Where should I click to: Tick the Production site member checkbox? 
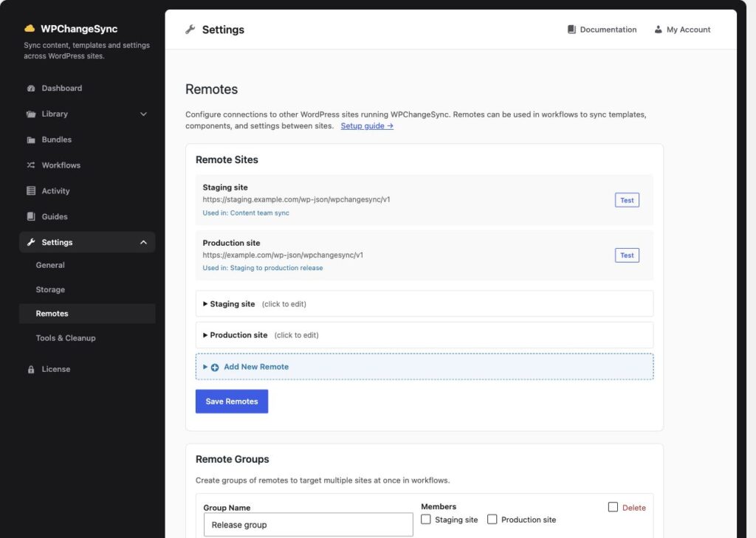(x=492, y=520)
